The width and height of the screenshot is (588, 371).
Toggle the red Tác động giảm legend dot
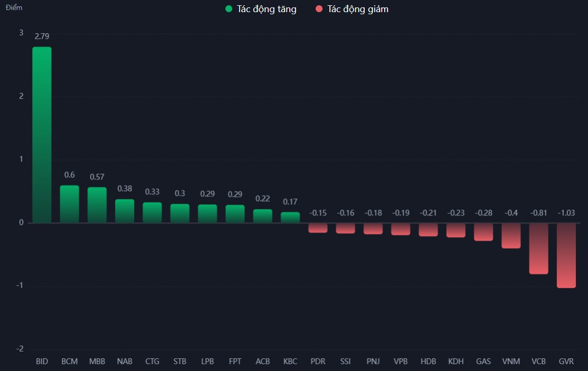319,9
